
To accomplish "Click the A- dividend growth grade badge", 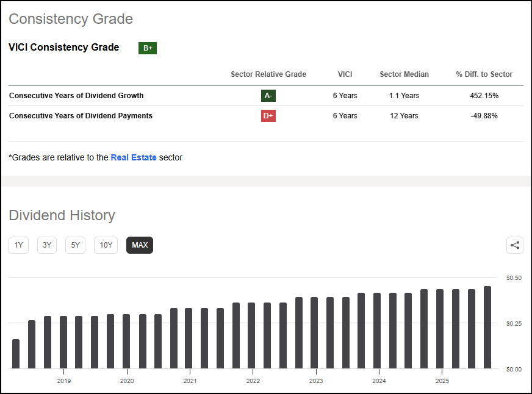I will pyautogui.click(x=268, y=96).
